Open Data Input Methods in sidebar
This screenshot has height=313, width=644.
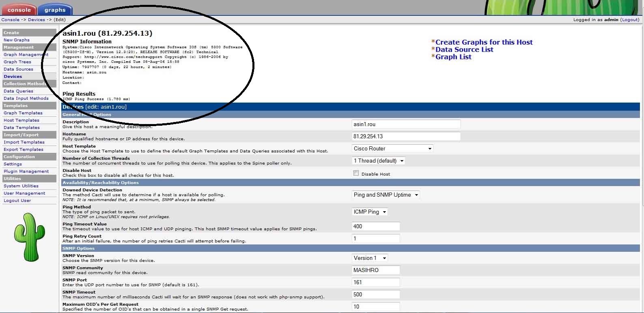tap(26, 99)
